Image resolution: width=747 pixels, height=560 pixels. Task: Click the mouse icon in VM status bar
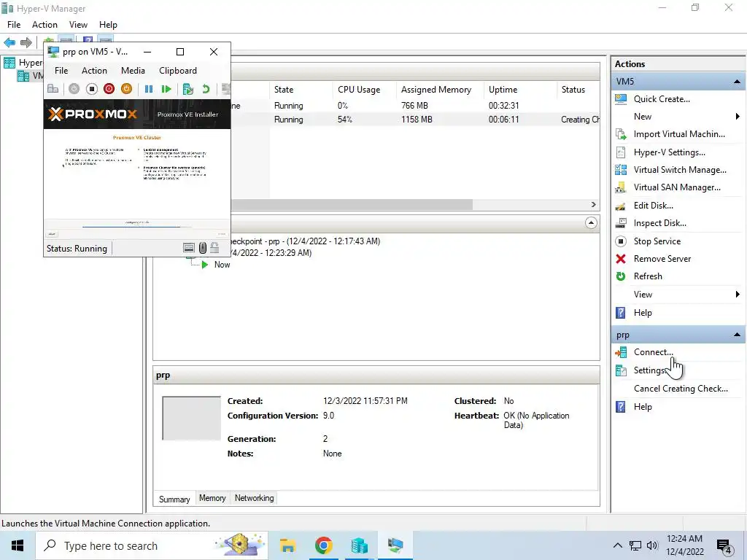point(203,248)
